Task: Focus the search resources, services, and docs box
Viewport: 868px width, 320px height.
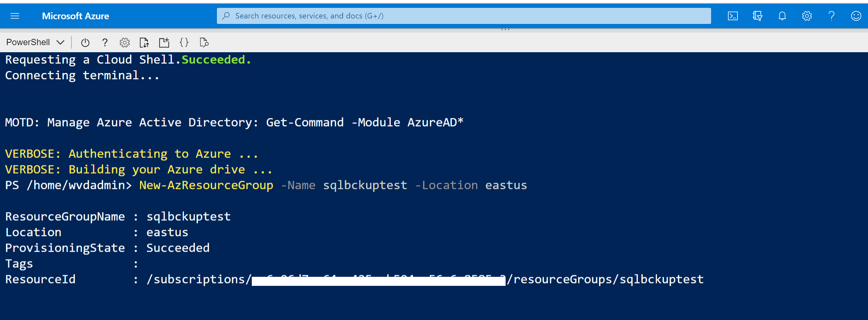Action: click(464, 16)
